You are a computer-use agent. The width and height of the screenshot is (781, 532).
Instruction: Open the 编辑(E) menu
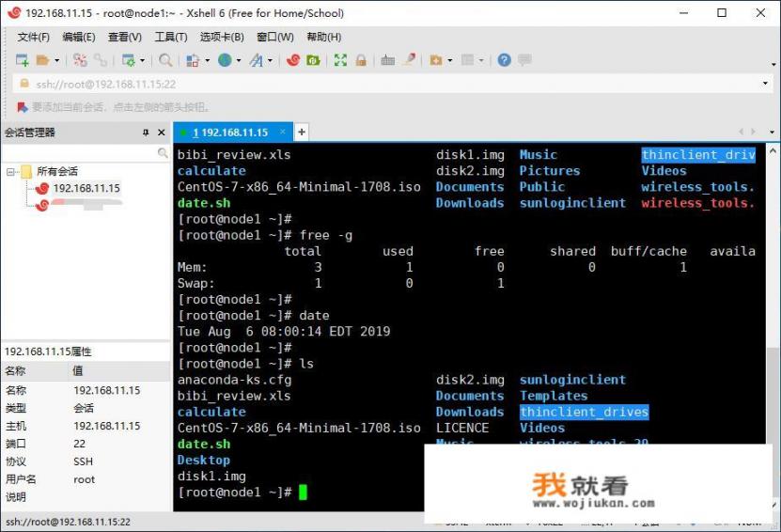(79, 37)
